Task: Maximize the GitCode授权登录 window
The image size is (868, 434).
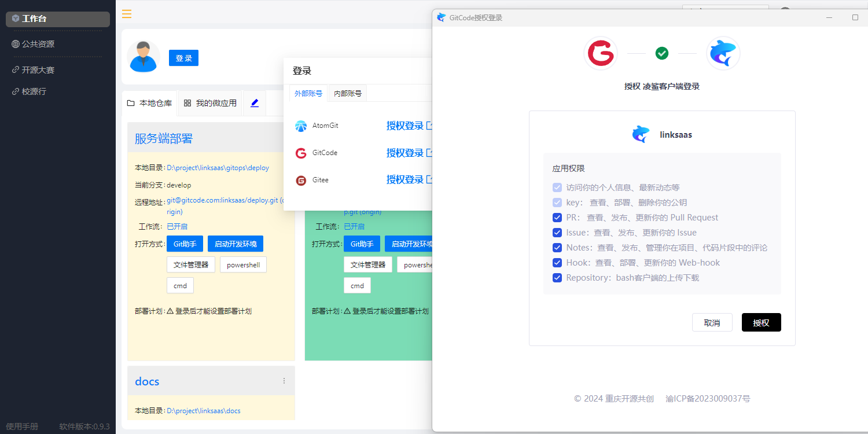Action: [855, 17]
